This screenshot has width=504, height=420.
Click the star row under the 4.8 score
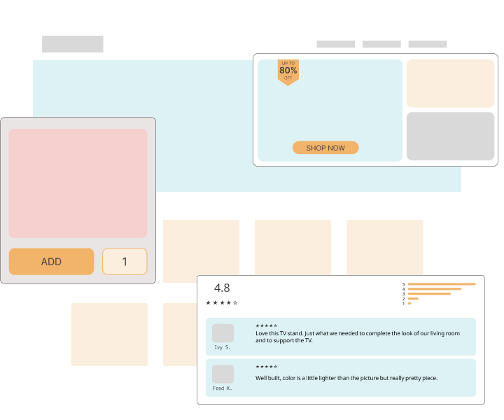(222, 302)
